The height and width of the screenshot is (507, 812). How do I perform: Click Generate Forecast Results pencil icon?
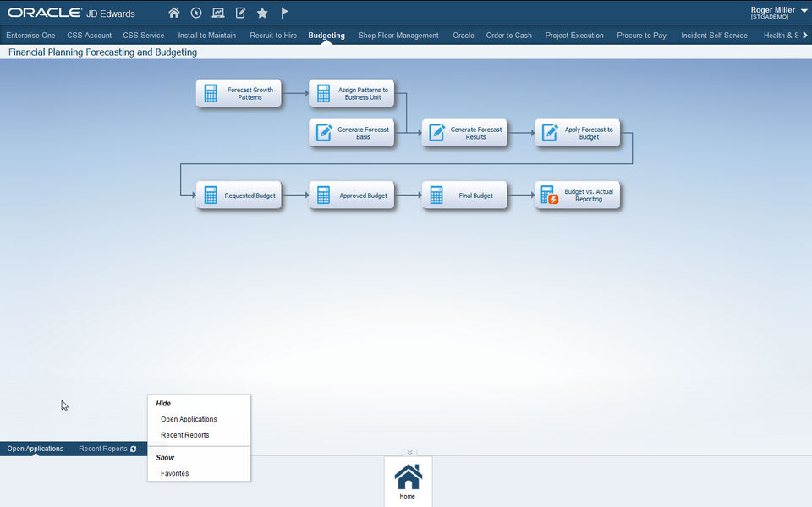(x=436, y=133)
